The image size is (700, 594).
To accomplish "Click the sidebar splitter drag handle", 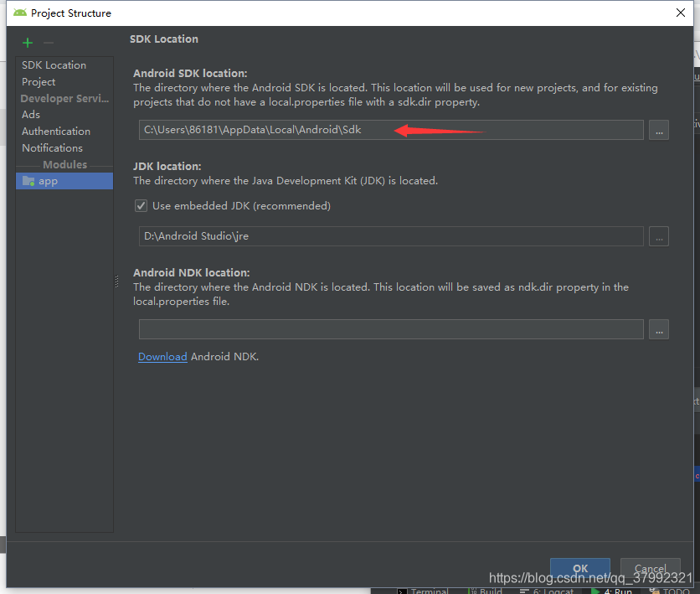I will click(x=117, y=281).
